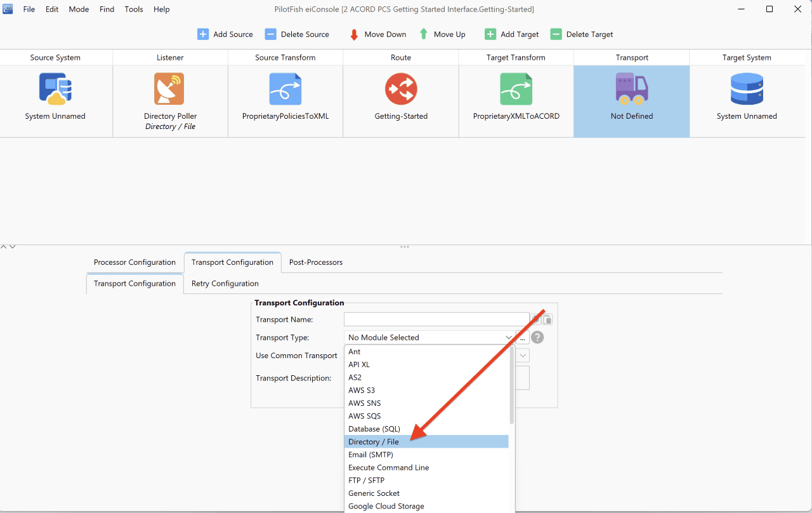Select the Getting-Started route icon
812x513 pixels.
[x=401, y=89]
